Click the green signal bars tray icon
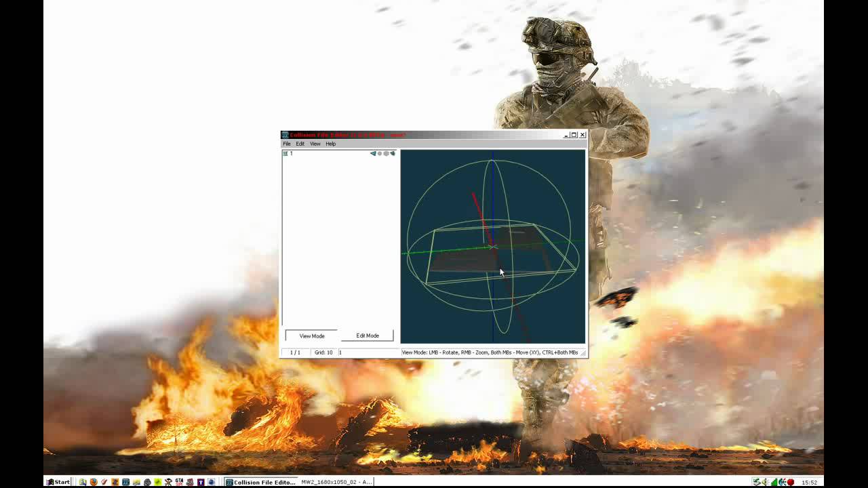Image resolution: width=868 pixels, height=488 pixels. (774, 482)
